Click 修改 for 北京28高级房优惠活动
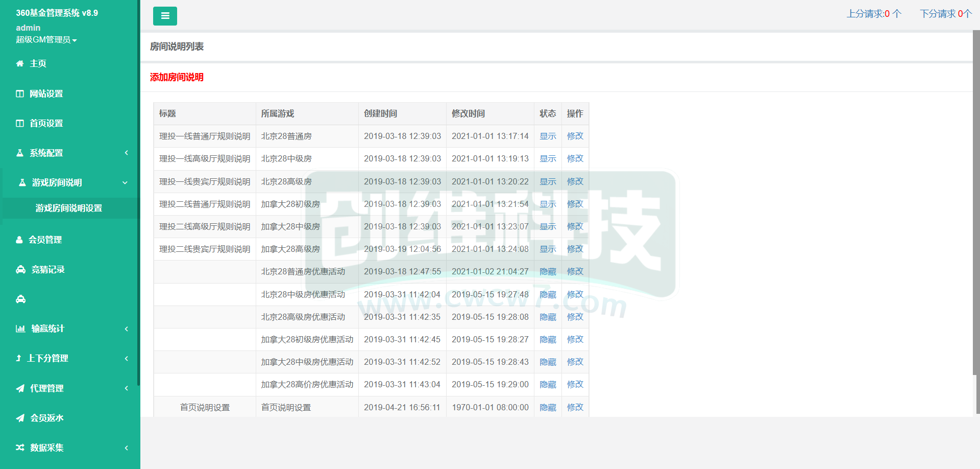Image resolution: width=980 pixels, height=469 pixels. (x=575, y=317)
